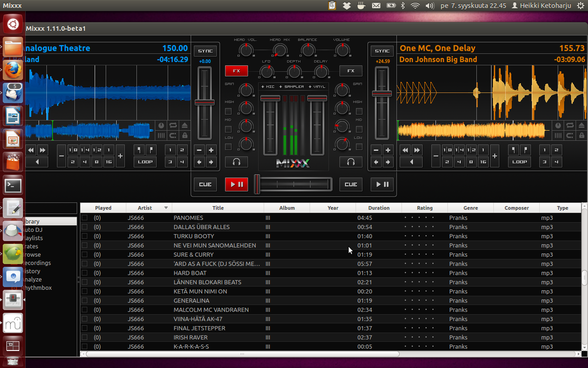Click left deck loop-in marker icon
The image size is (588, 368).
[x=139, y=150]
